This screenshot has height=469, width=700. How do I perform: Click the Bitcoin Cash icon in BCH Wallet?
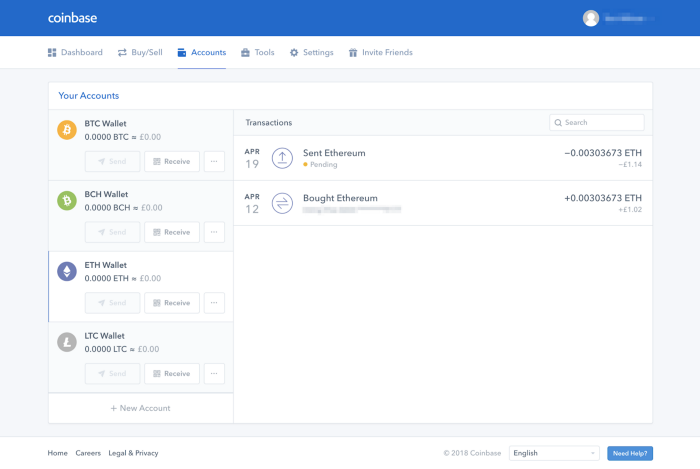tap(67, 200)
